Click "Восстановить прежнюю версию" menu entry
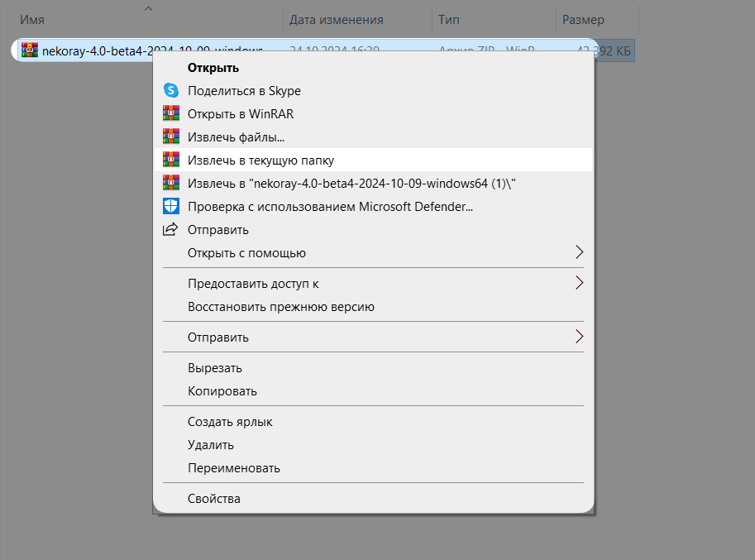 click(281, 307)
